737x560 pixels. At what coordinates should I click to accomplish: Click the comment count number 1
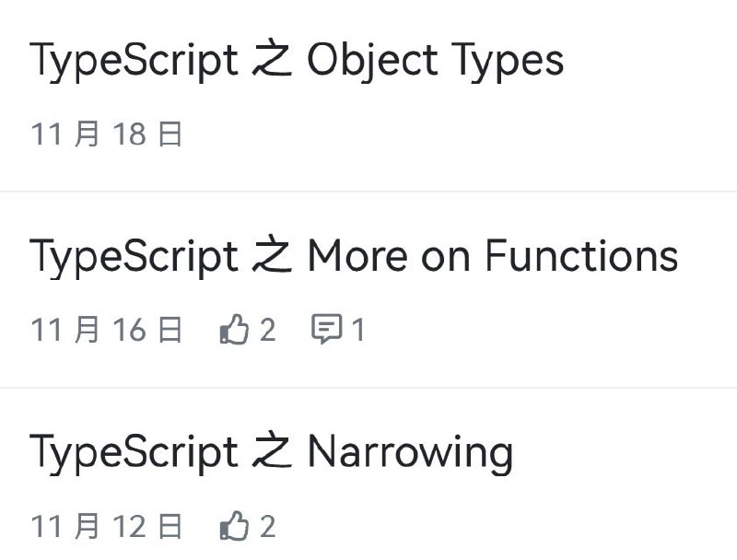pyautogui.click(x=359, y=329)
